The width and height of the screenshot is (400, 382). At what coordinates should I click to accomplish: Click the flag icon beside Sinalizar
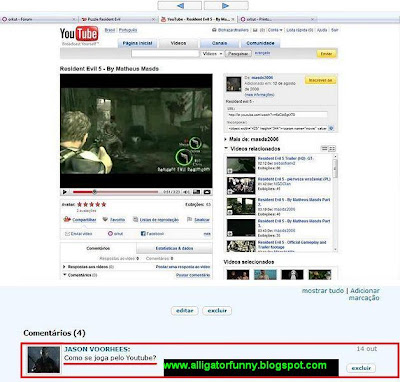pyautogui.click(x=190, y=219)
